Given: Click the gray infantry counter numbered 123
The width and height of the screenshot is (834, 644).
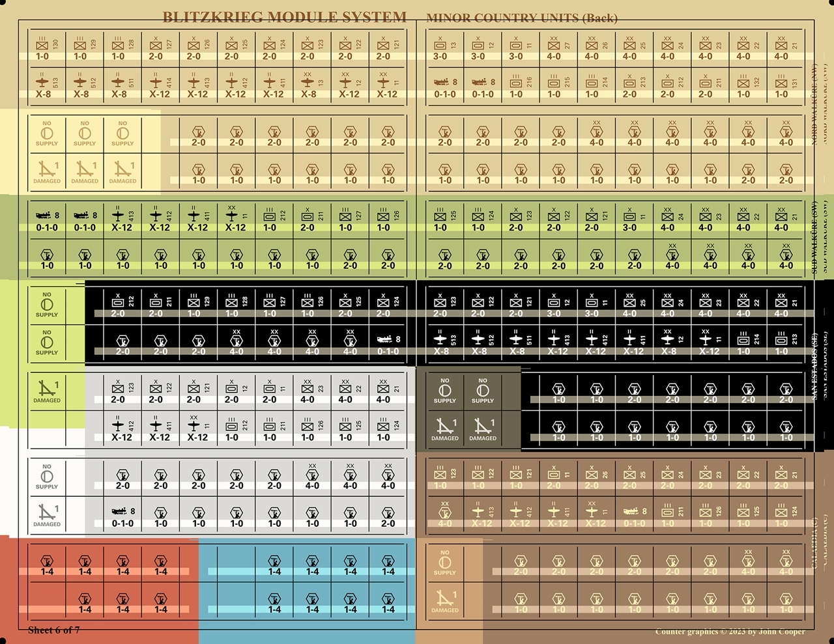Looking at the screenshot, I should coord(122,393).
